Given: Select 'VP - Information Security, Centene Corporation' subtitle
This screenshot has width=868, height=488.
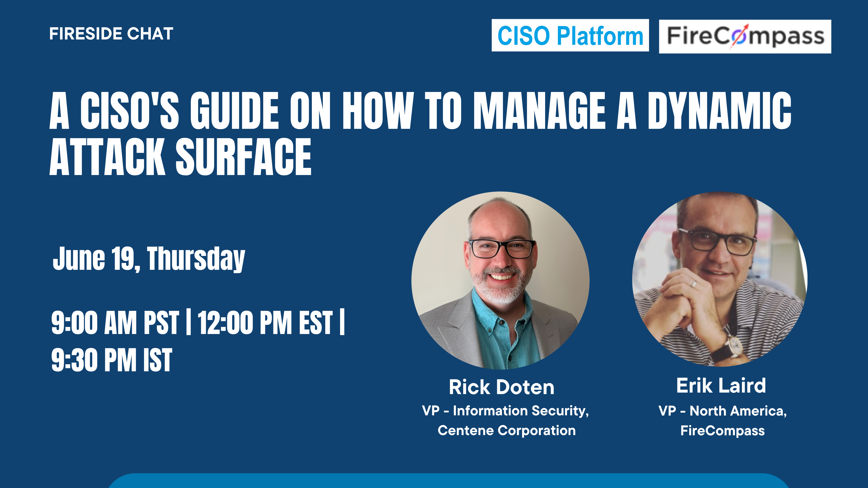Looking at the screenshot, I should tap(505, 421).
